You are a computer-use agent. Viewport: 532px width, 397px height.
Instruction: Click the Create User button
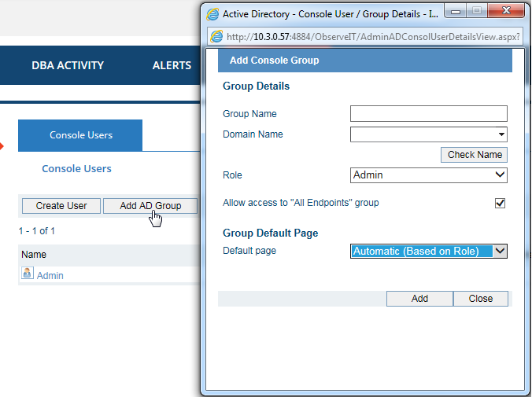click(61, 206)
